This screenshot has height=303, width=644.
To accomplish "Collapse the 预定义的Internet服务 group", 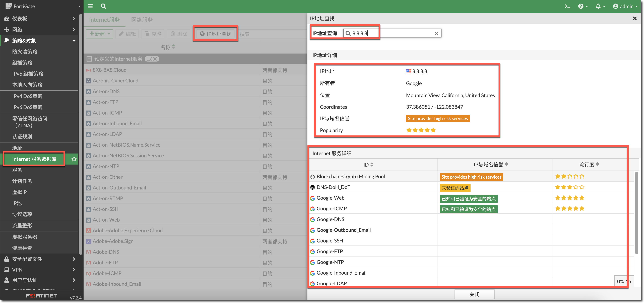I will (x=89, y=59).
